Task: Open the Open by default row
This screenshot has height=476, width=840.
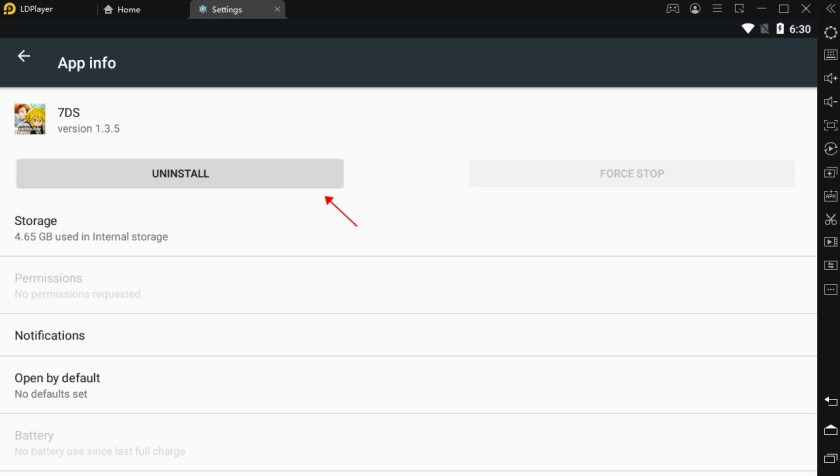Action: pyautogui.click(x=408, y=385)
